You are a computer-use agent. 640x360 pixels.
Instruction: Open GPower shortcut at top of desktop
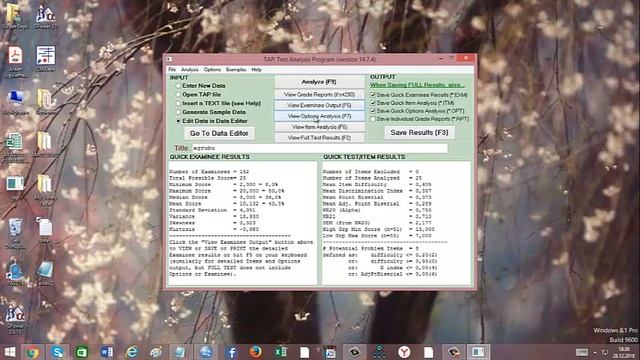pos(46,16)
